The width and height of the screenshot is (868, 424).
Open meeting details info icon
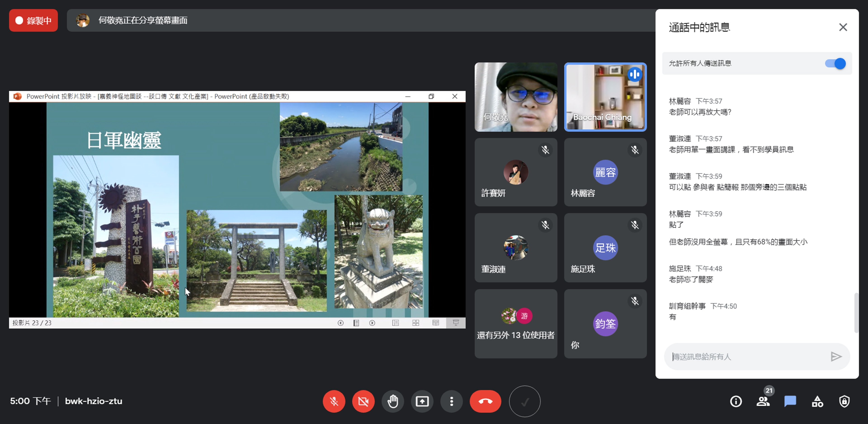(x=736, y=401)
